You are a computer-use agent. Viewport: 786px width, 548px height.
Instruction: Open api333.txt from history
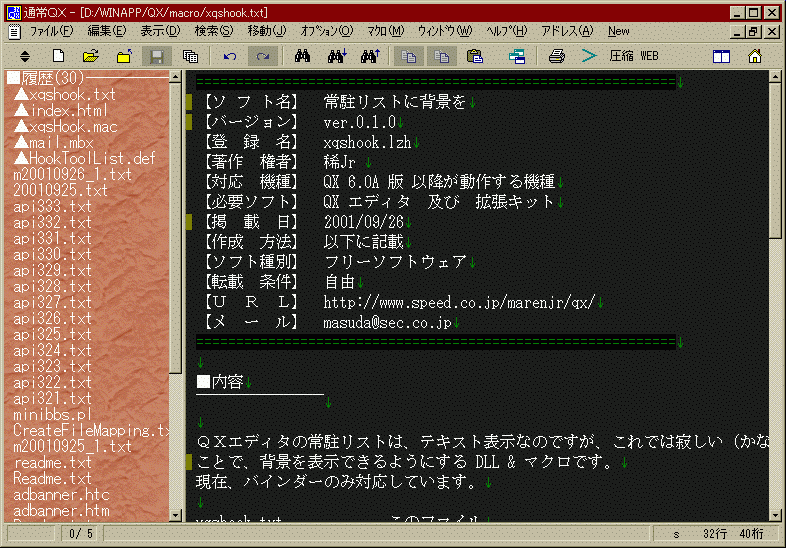tap(53, 207)
